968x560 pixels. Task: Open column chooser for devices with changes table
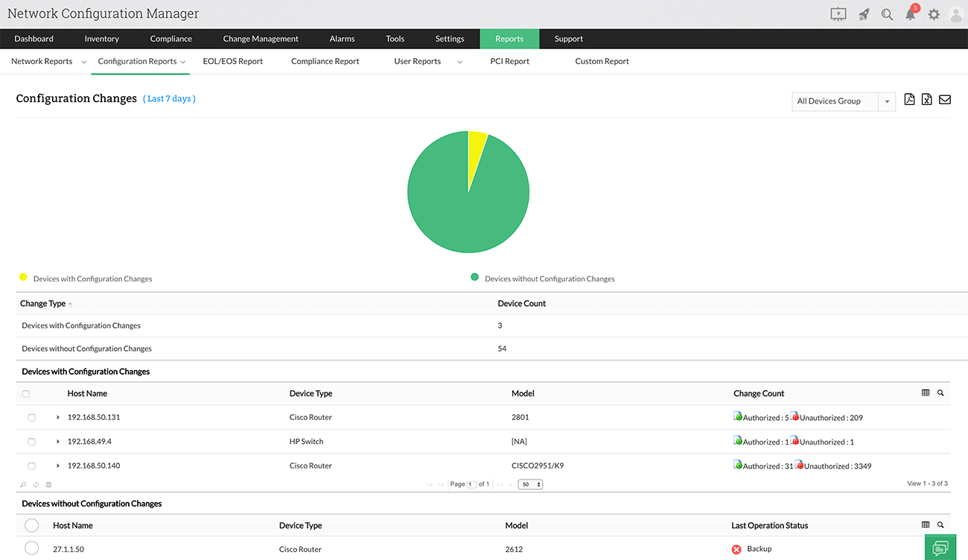(x=926, y=392)
